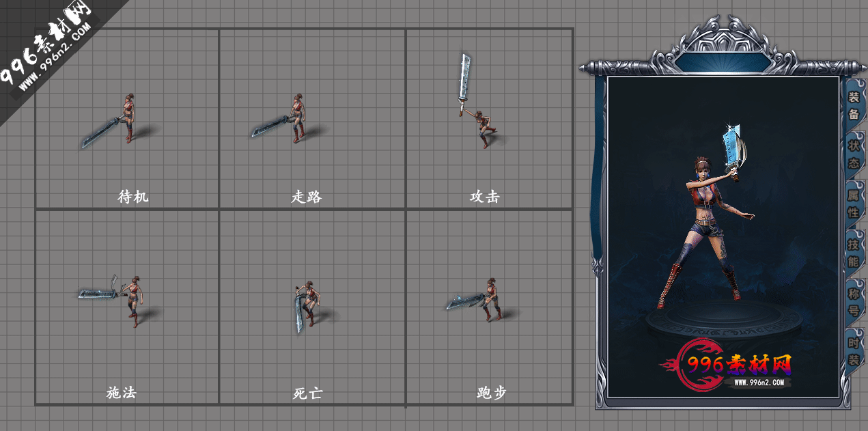Switch to the 称号 title tab
The image size is (868, 431).
[854, 302]
